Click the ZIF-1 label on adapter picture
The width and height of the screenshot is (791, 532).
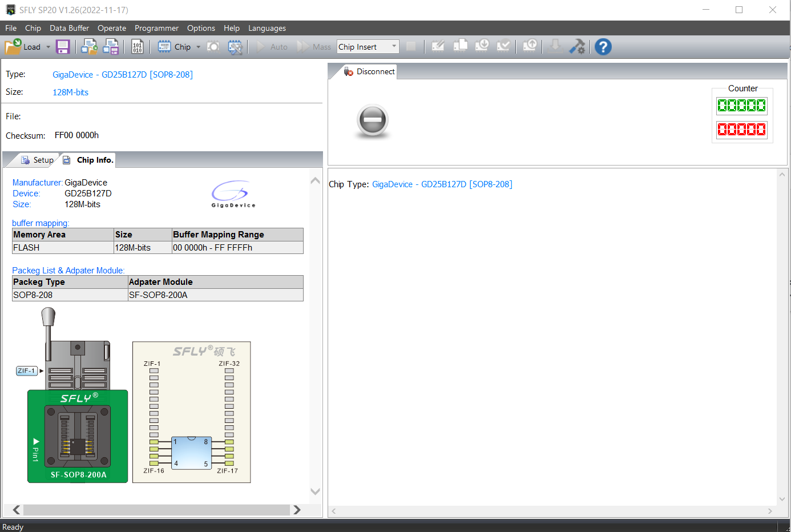click(27, 370)
